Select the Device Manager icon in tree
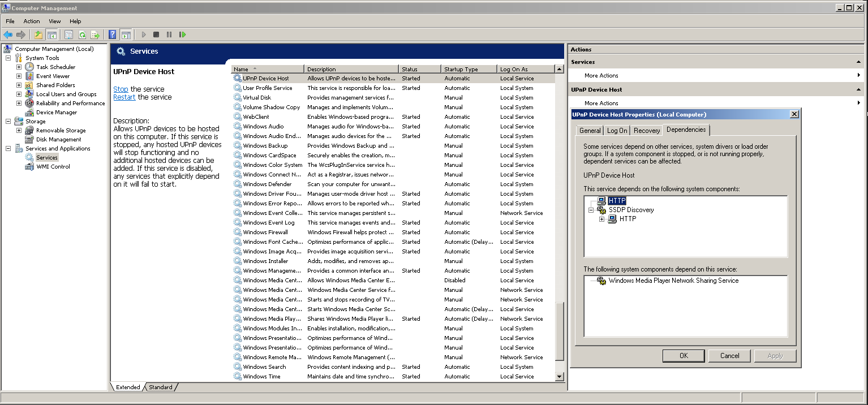This screenshot has width=868, height=405. 29,112
